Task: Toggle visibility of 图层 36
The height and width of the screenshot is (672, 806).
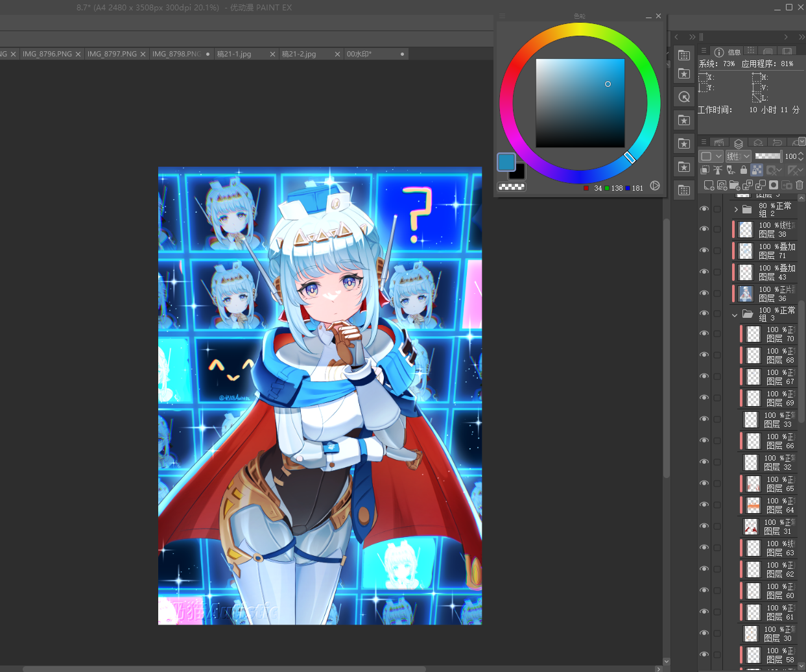Action: (704, 293)
